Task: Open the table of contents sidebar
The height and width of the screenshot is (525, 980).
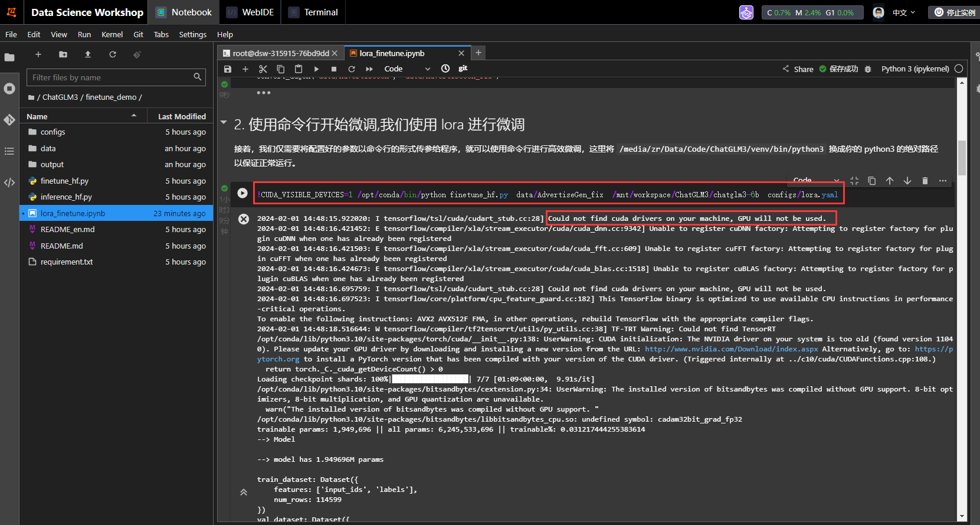Action: (x=9, y=151)
